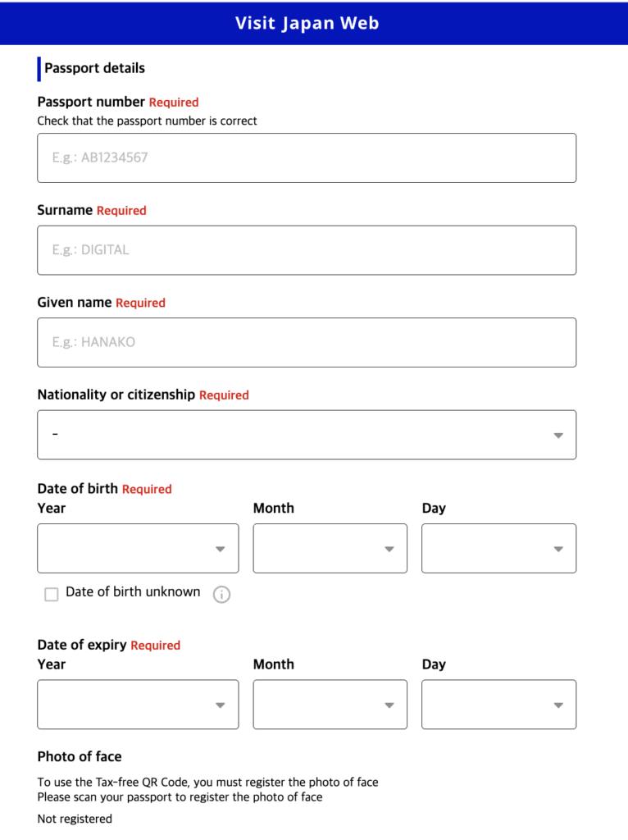Open the expiry Month selection list
This screenshot has width=628, height=840.
pyautogui.click(x=330, y=704)
